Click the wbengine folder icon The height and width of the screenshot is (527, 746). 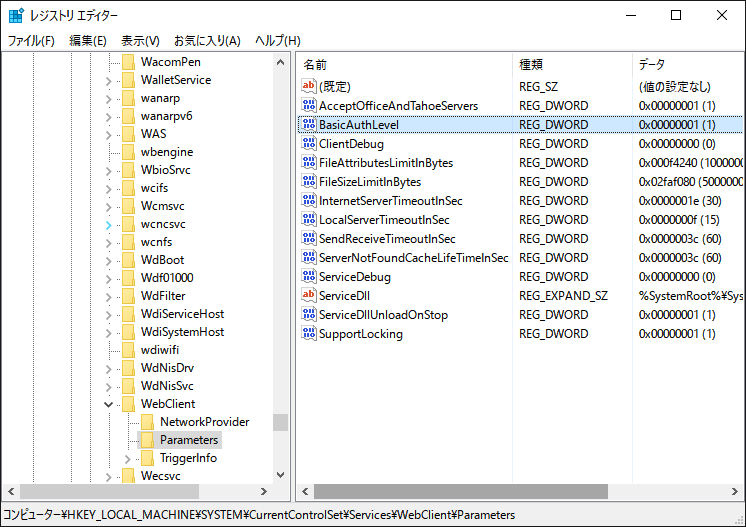[128, 152]
